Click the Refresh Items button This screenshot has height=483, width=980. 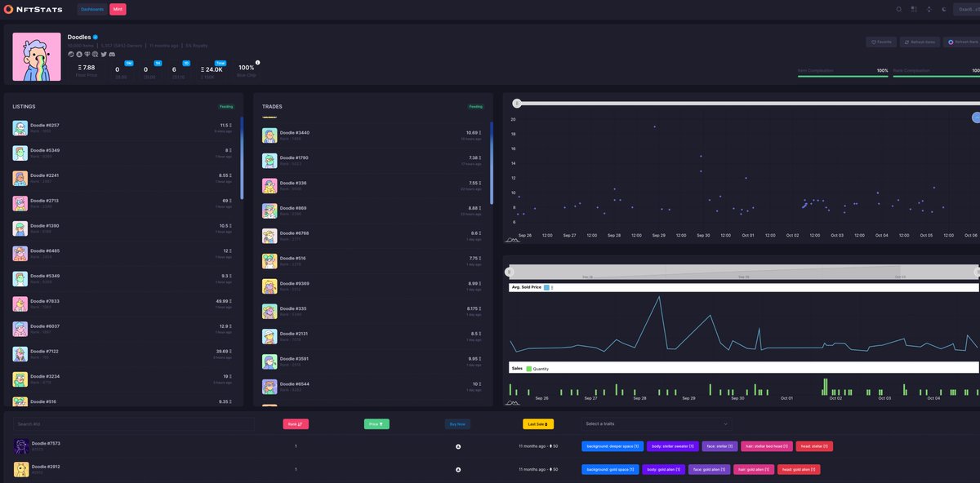click(x=920, y=42)
